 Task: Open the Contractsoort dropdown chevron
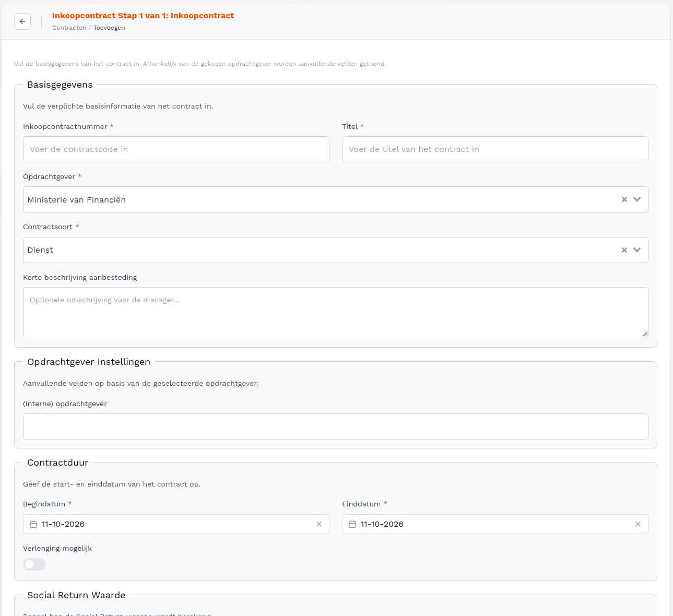(637, 250)
